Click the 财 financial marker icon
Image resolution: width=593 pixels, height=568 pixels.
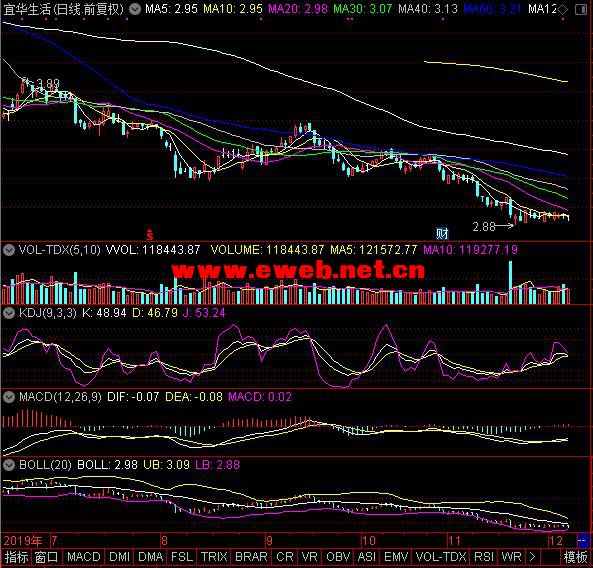click(442, 234)
